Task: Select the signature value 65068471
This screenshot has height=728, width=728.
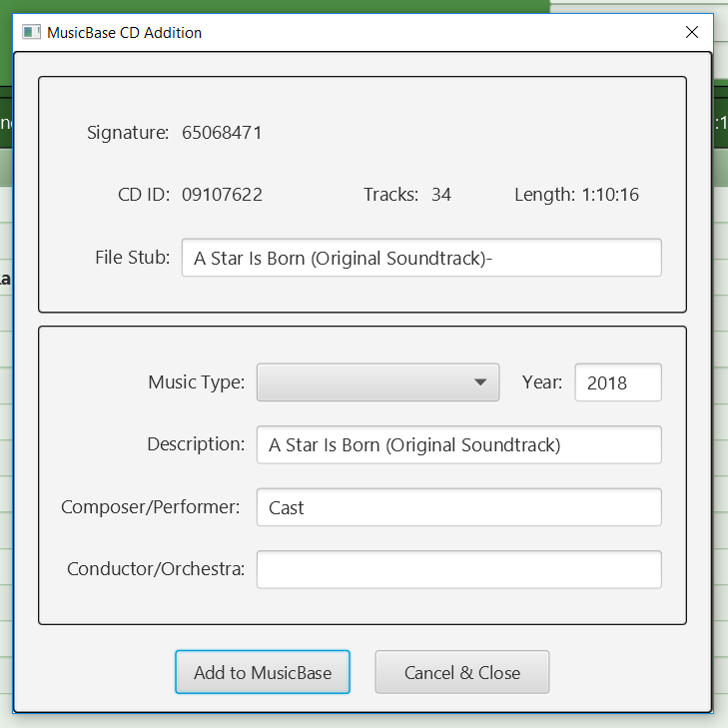Action: 222,133
